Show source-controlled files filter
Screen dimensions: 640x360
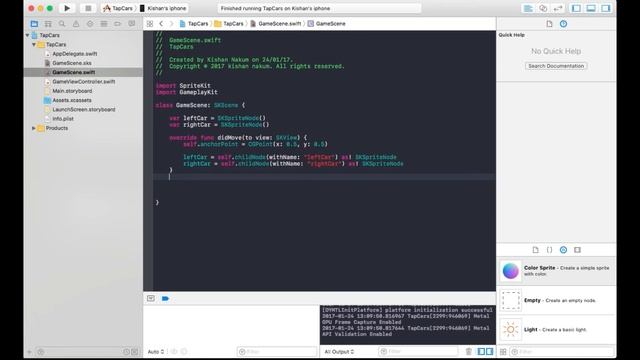point(135,352)
